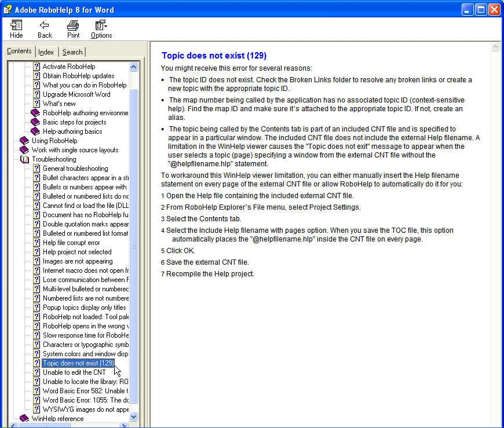
Task: Click the open Troubleshooting book icon
Action: 24,159
